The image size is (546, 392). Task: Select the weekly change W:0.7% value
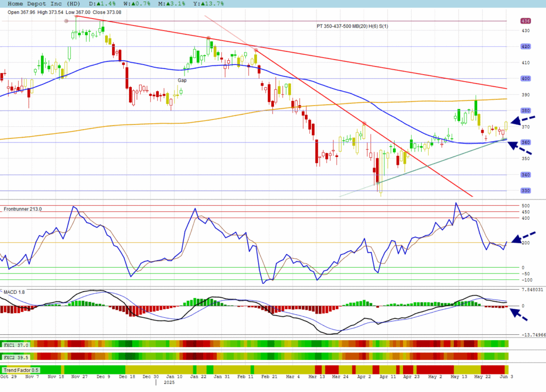pyautogui.click(x=137, y=4)
